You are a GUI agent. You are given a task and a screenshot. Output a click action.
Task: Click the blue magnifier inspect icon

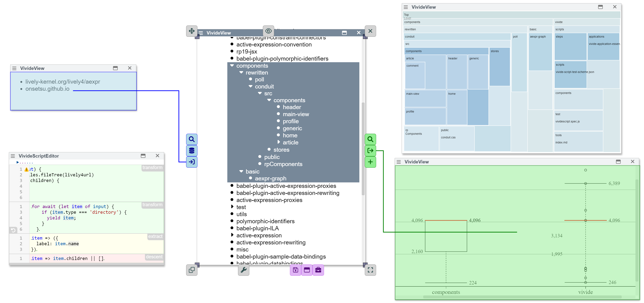(192, 139)
